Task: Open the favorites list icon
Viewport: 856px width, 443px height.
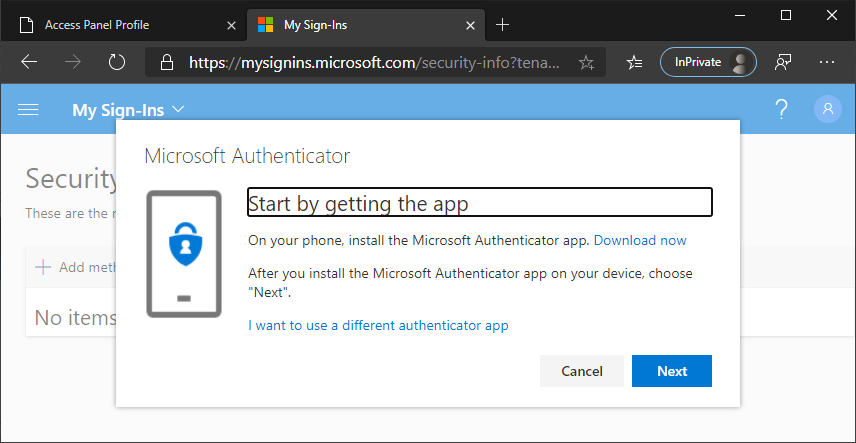Action: point(634,62)
